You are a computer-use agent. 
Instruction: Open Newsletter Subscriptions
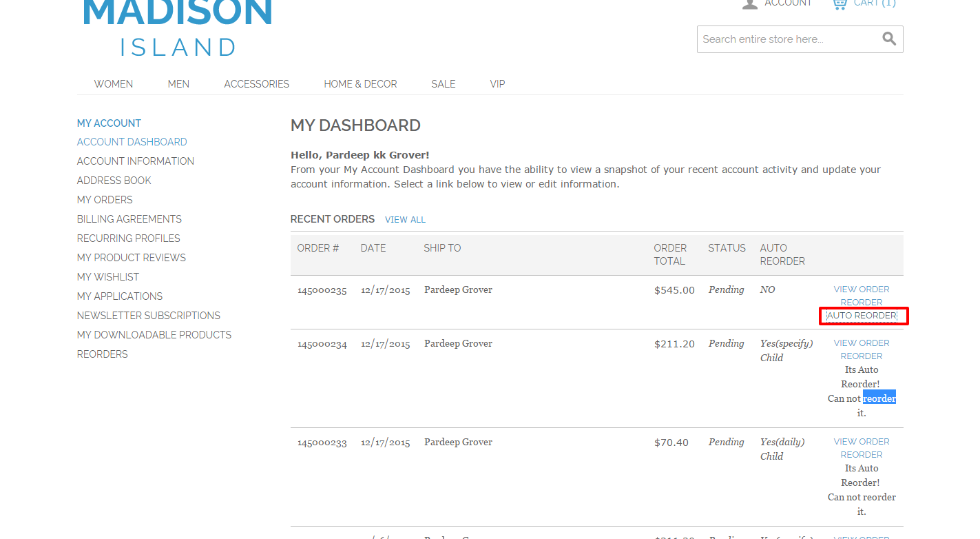tap(149, 316)
